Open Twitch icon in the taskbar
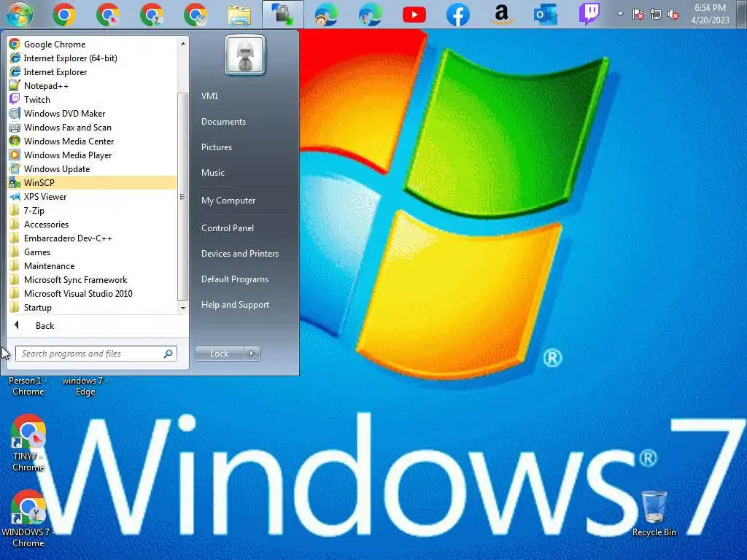Screen dimensions: 747x560 (x=589, y=15)
